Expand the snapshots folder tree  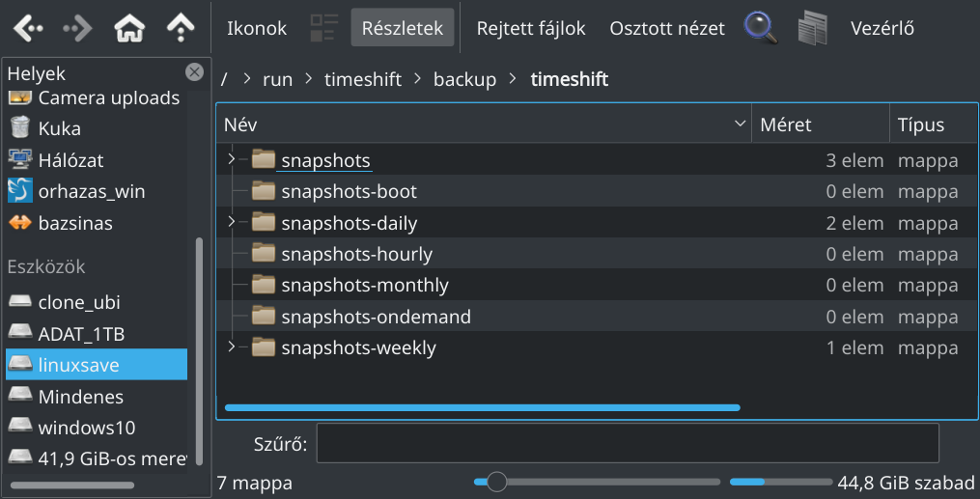(232, 159)
